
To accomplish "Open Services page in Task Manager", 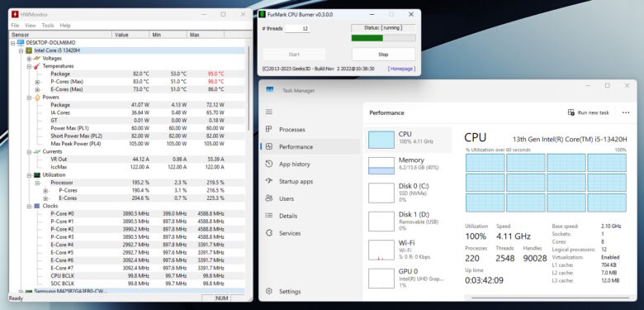I will click(x=290, y=233).
